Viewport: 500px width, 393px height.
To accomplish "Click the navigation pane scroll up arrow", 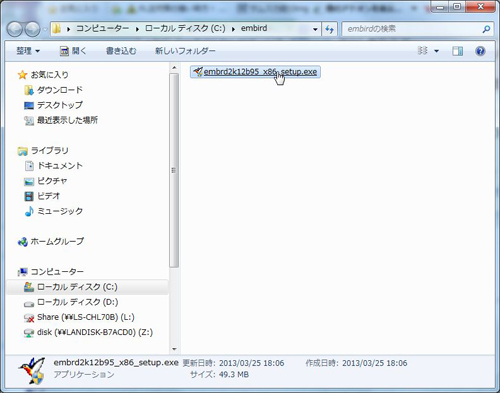I will tap(174, 68).
